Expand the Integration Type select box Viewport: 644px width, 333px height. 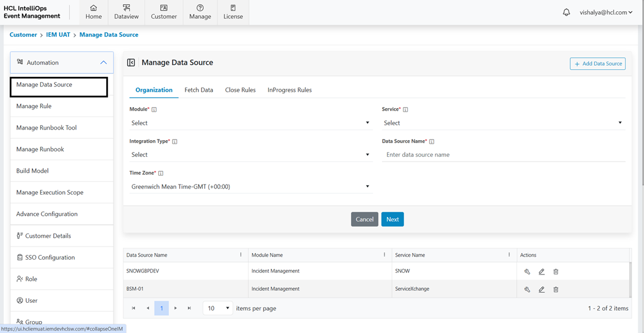[x=251, y=154]
